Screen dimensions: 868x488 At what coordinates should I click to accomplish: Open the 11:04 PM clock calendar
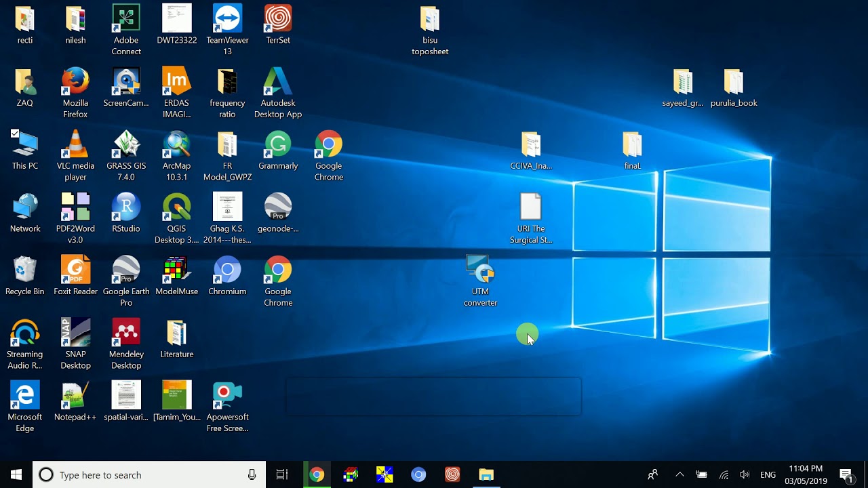click(x=806, y=474)
